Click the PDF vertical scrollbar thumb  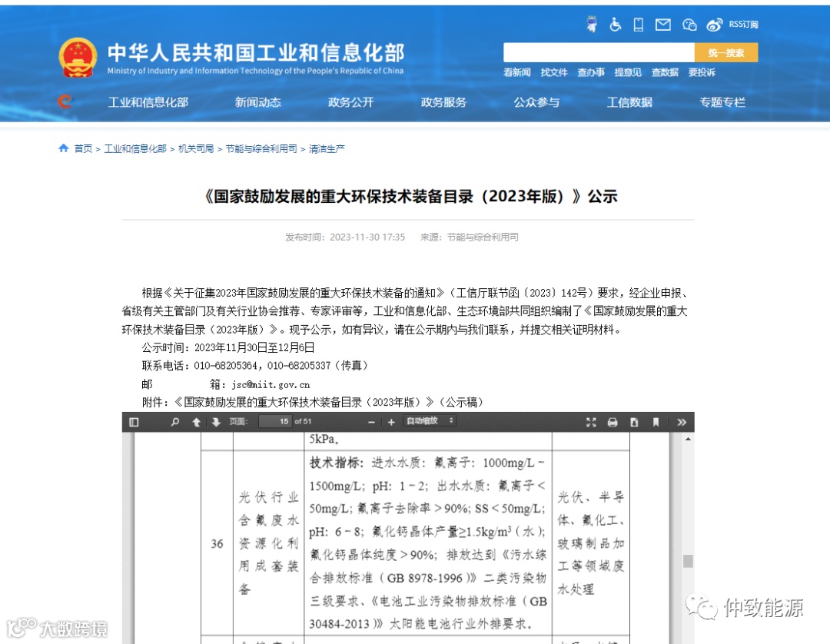click(688, 561)
